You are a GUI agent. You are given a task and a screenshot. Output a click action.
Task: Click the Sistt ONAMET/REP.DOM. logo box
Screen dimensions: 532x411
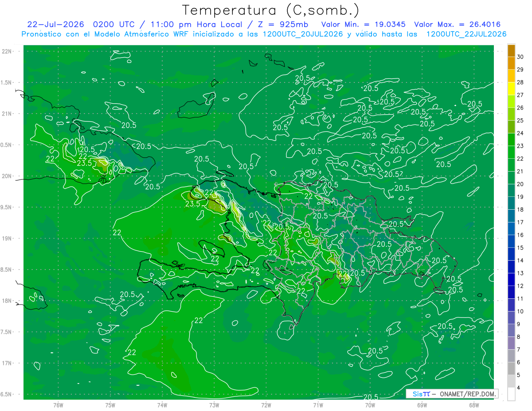[452, 394]
